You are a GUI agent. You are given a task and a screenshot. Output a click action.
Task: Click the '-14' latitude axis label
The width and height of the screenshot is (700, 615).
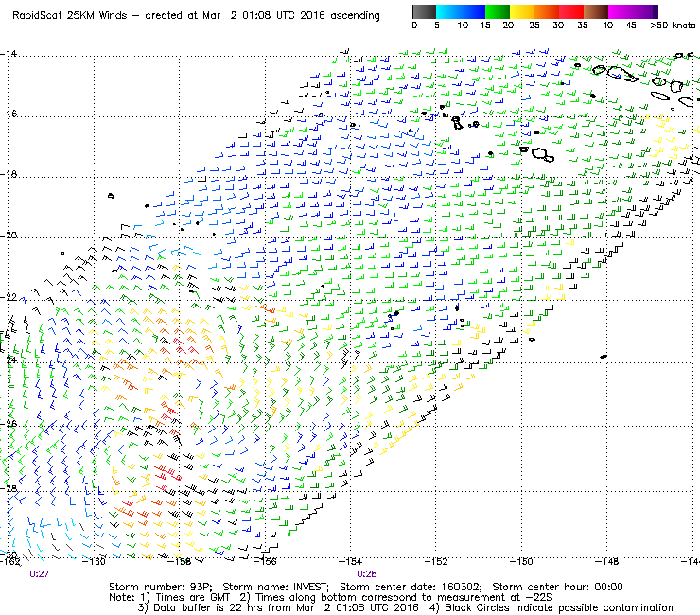9,54
